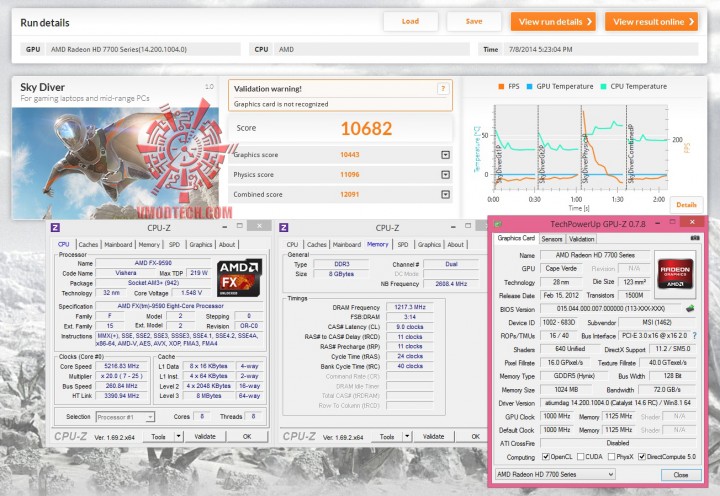Click the CPU-Z app icon in right window
Viewport: 720px width, 496px height.
tap(284, 227)
